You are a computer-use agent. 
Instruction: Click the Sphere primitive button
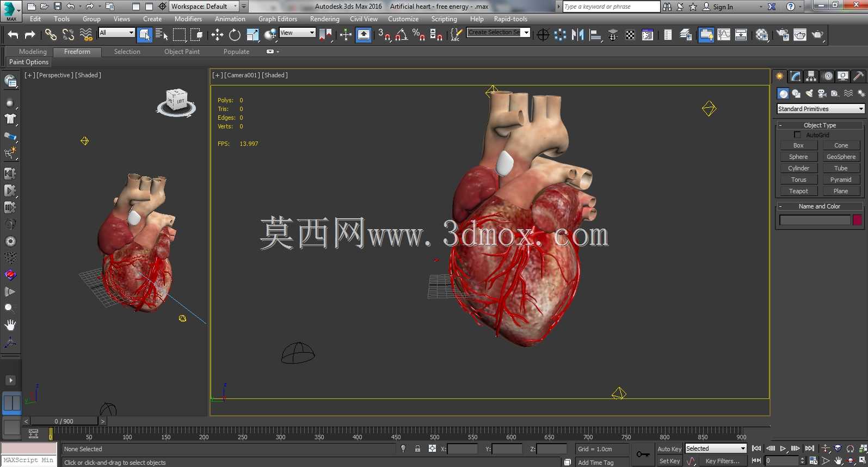click(798, 157)
